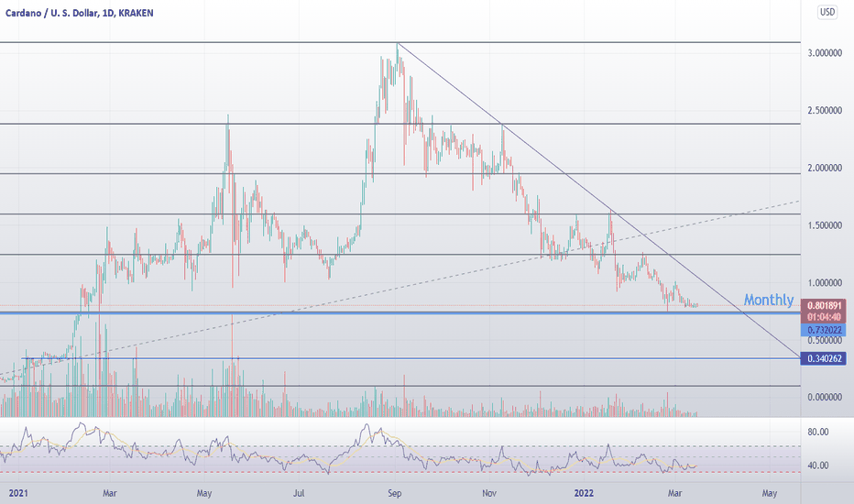The image size is (854, 504).
Task: Click the 2.500000 price axis label
Action: (x=825, y=111)
